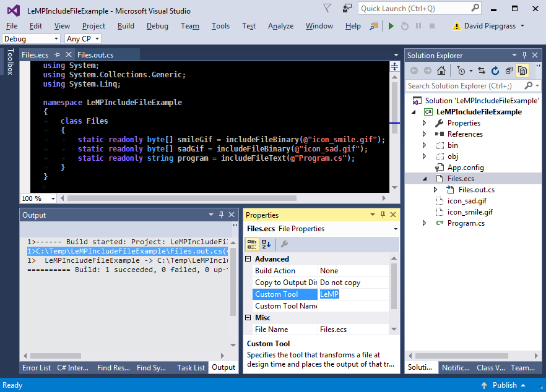The width and height of the screenshot is (546, 392).
Task: Toggle Categorized view in Properties panel
Action: tap(252, 244)
